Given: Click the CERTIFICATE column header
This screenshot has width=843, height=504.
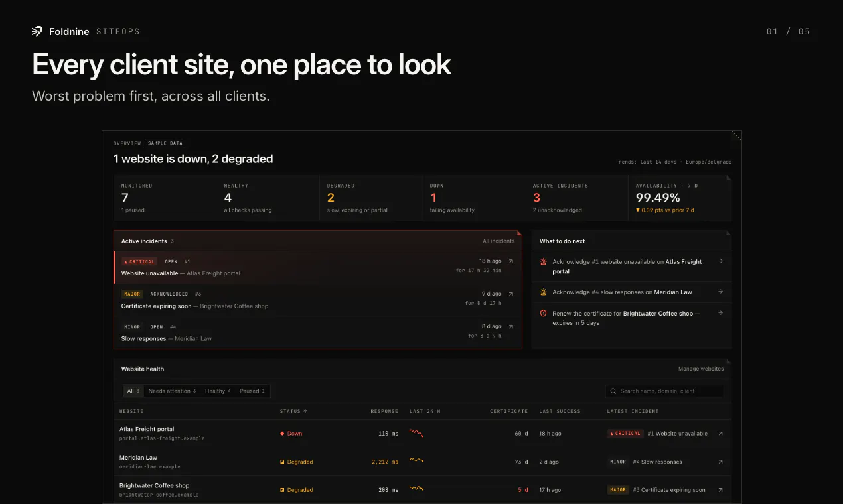Looking at the screenshot, I should pos(508,412).
